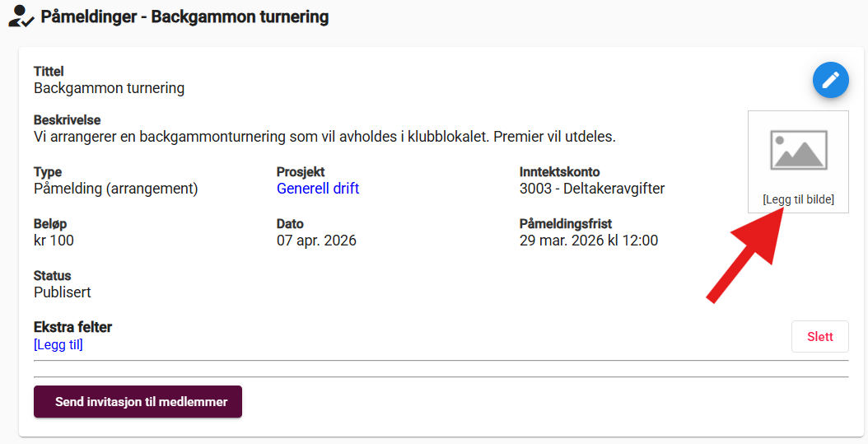
Task: Click the income account "3003 - Deltakeravgifter"
Action: 591,189
